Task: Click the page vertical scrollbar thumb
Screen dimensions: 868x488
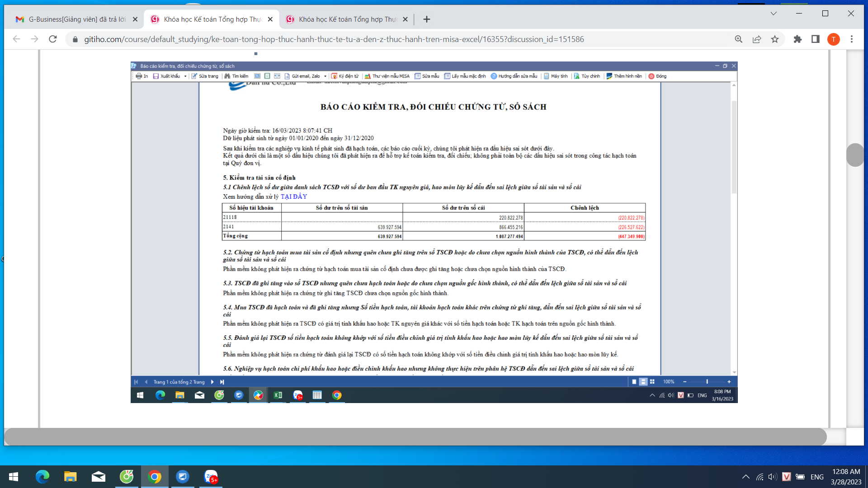Action: click(x=855, y=155)
